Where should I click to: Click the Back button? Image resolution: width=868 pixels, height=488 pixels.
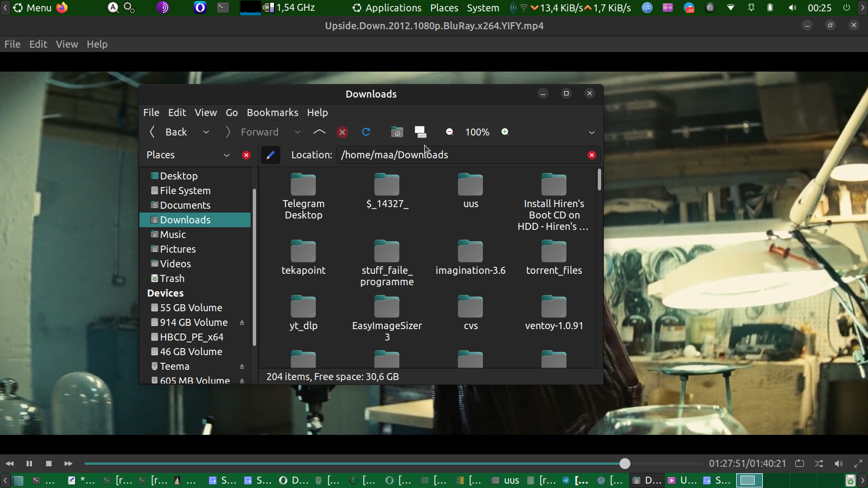pos(169,132)
